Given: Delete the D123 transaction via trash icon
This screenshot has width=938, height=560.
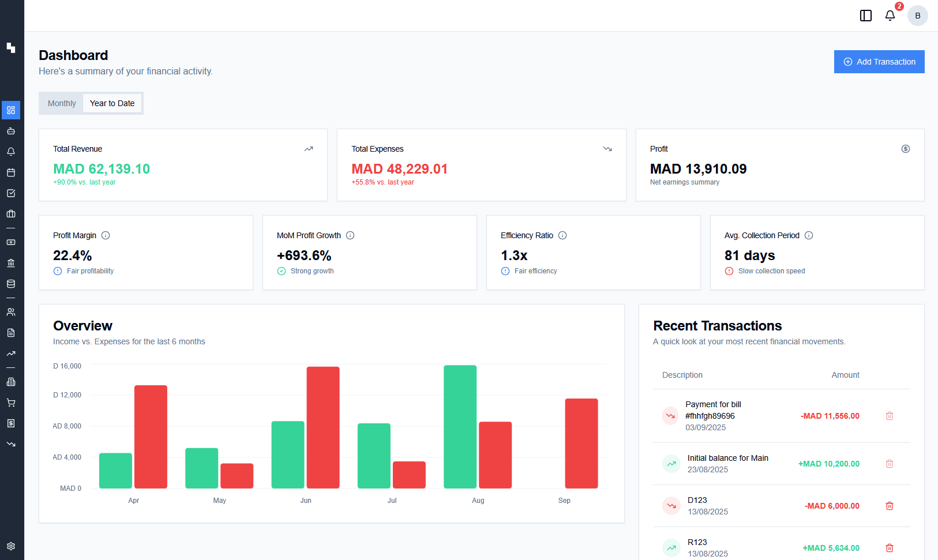Looking at the screenshot, I should point(890,506).
